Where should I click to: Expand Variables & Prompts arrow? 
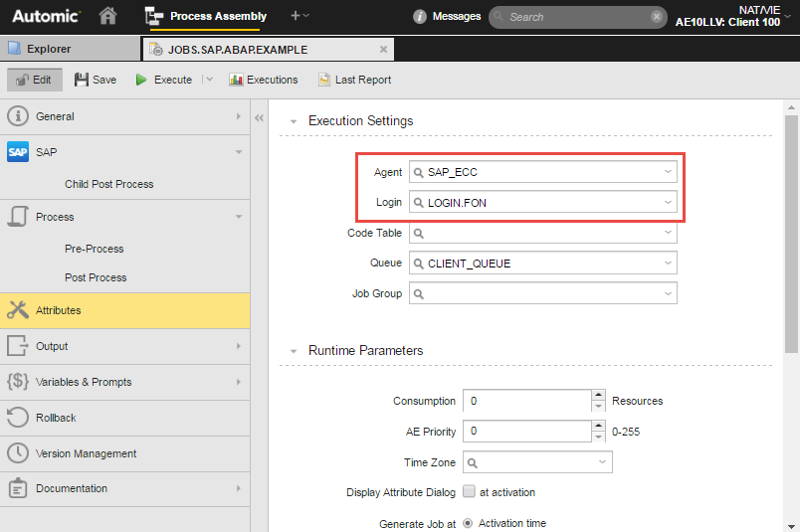[238, 382]
